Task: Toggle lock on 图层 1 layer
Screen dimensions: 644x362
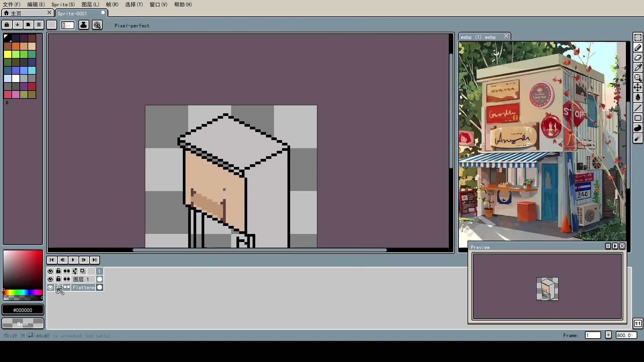Action: [x=58, y=279]
